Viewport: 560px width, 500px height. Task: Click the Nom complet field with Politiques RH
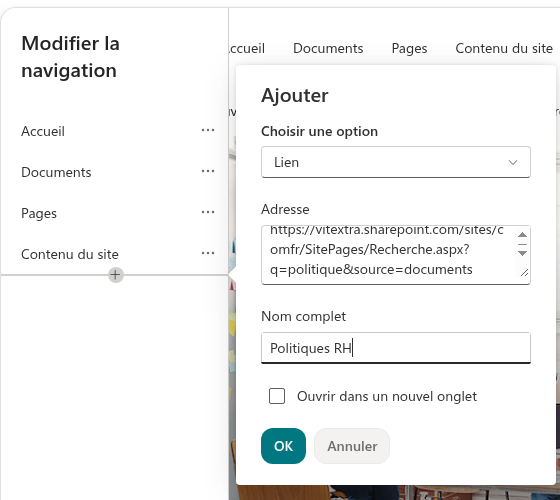pos(396,348)
